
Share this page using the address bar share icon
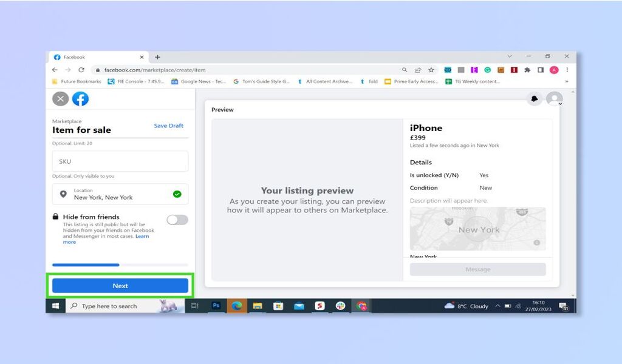[418, 70]
